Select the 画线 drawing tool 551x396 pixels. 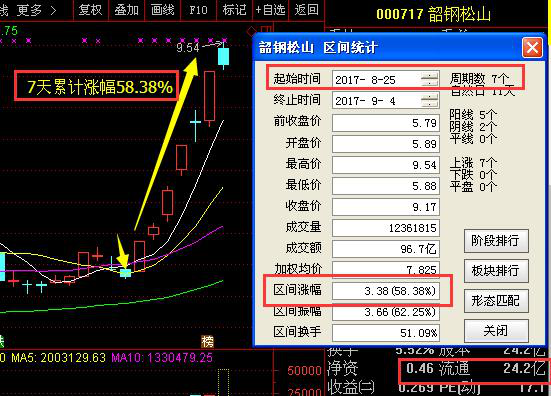tap(162, 10)
